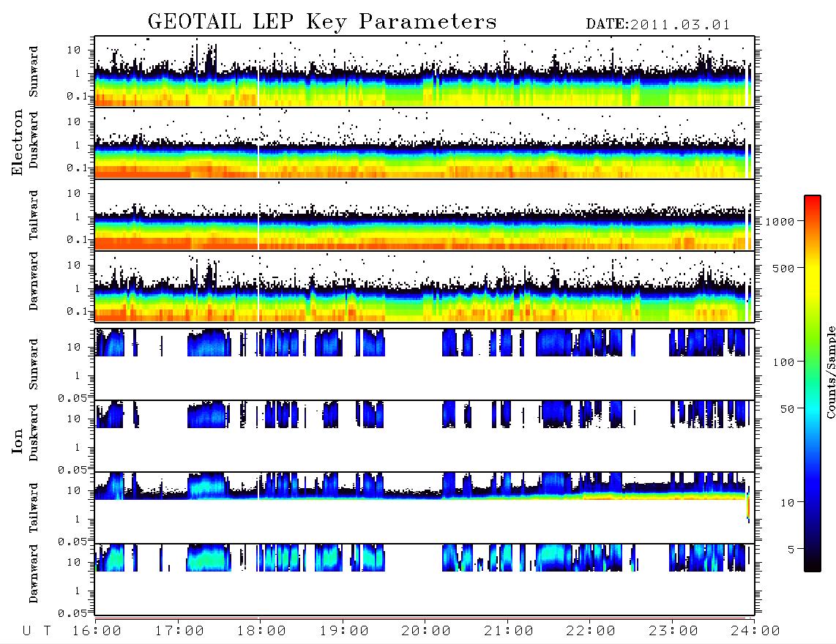Select the "20:00" time tick label
836x644 pixels.
pyautogui.click(x=426, y=631)
